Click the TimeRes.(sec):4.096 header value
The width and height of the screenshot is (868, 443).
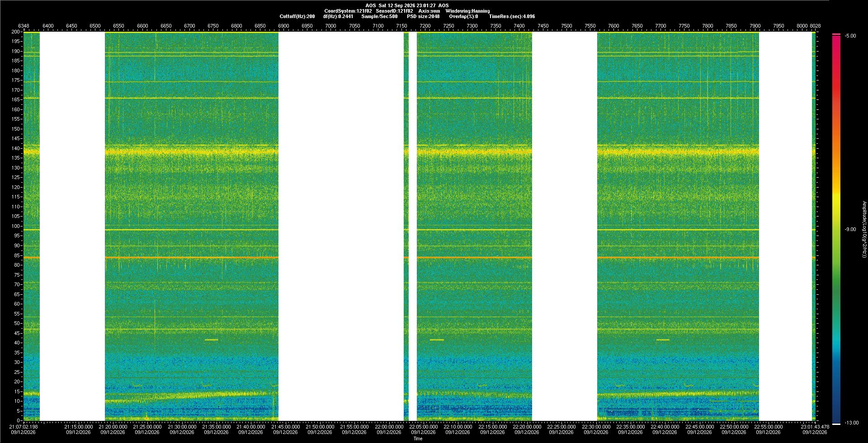pos(512,16)
